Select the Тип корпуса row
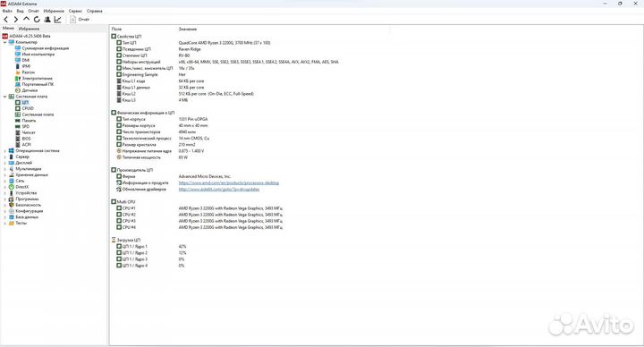Viewport: 644px width, 347px height. point(162,119)
